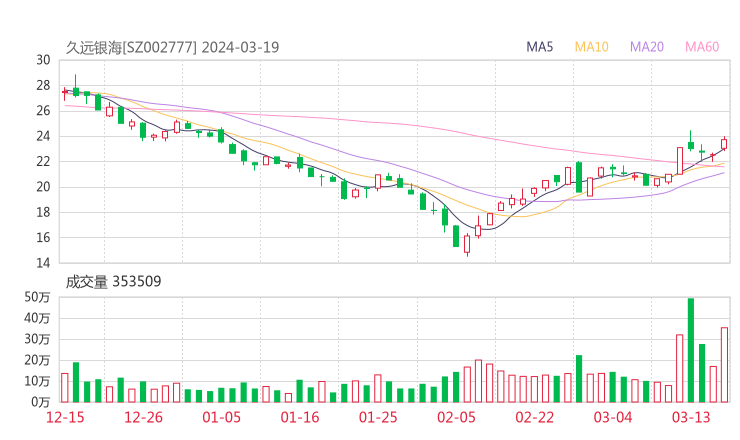
Task: Click the MA5 legend label
Action: [539, 47]
